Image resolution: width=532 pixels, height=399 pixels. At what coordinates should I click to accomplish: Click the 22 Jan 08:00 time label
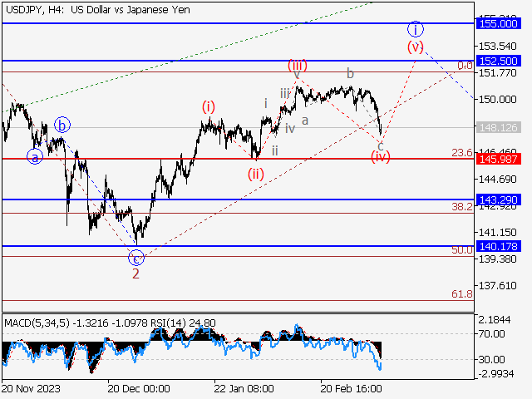coord(244,388)
